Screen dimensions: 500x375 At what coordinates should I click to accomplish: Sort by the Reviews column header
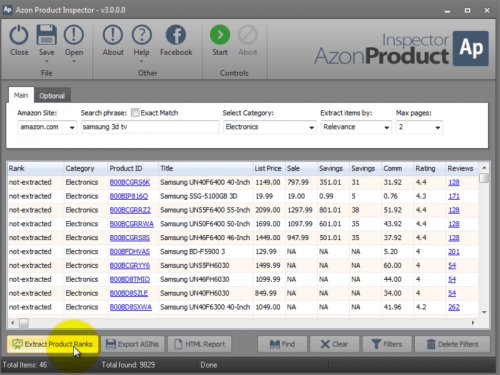click(x=462, y=168)
